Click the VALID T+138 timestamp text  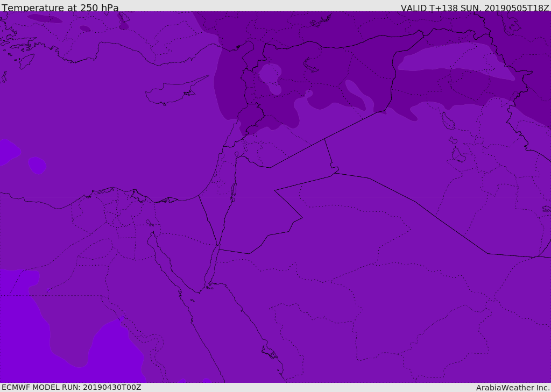tap(475, 8)
